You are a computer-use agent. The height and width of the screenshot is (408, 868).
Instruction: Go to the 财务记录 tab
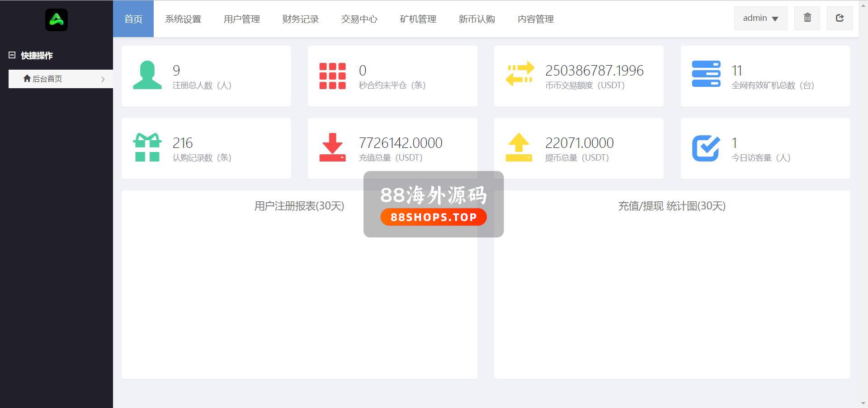(x=301, y=19)
